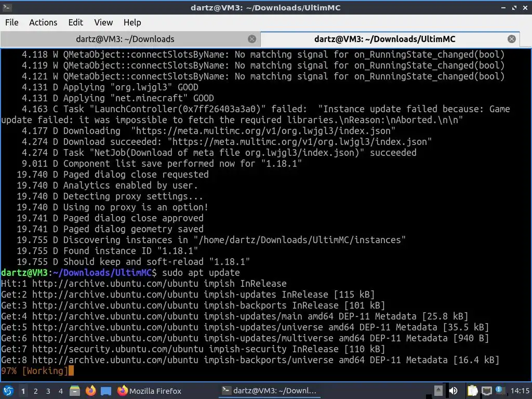This screenshot has height=399, width=532.
Task: Launch the file manager from the taskbar
Action: point(75,391)
